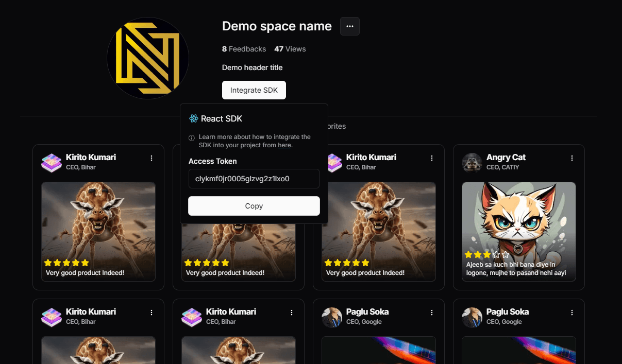
Task: Click the avatar on the bottom-left Kirito Kumari card
Action: click(x=51, y=317)
